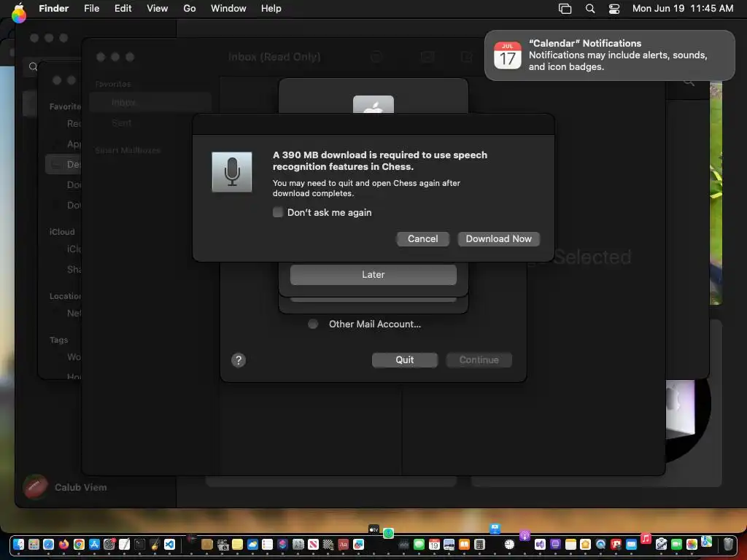This screenshot has height=560, width=747.
Task: Open the Edit menu
Action: click(123, 9)
